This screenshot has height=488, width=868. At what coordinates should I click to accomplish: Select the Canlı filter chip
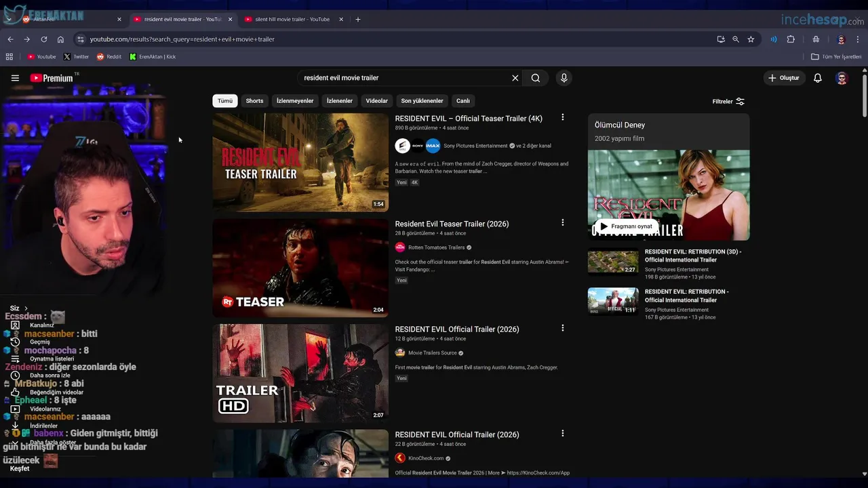463,101
